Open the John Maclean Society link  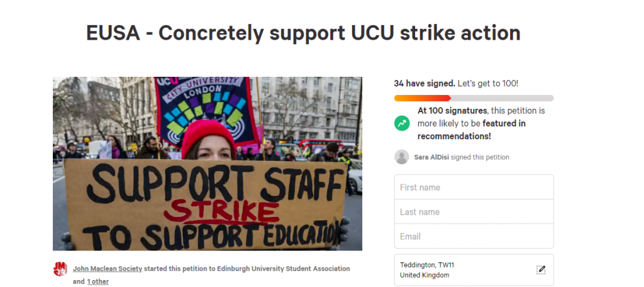tap(108, 269)
